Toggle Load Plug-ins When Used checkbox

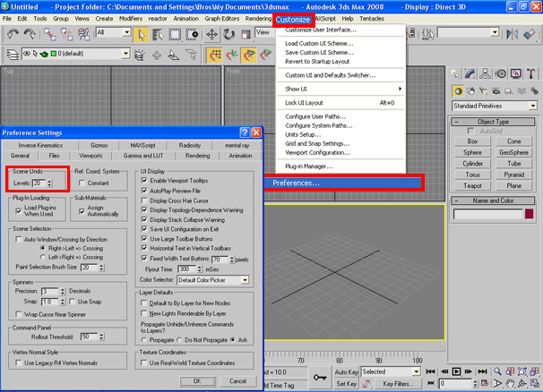(19, 210)
